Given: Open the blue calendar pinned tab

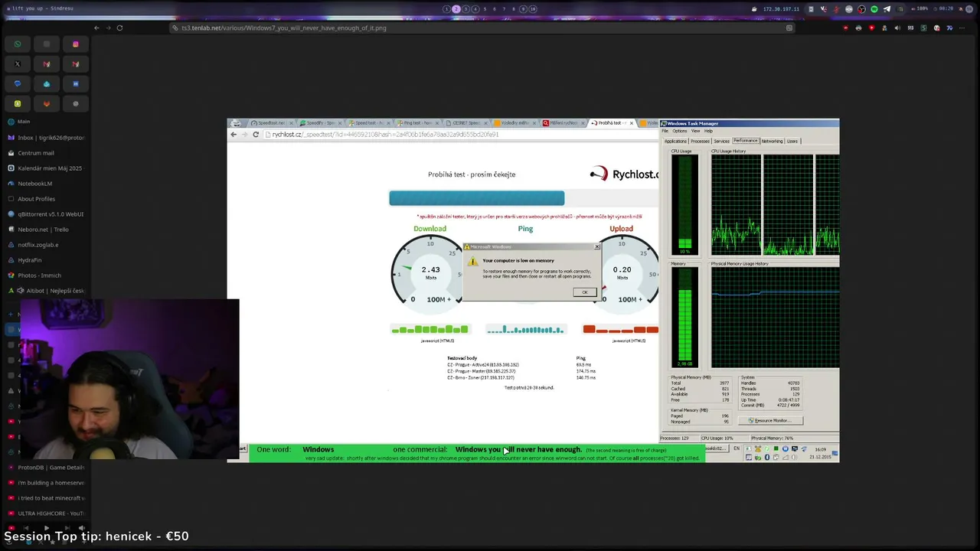Looking at the screenshot, I should coord(75,84).
